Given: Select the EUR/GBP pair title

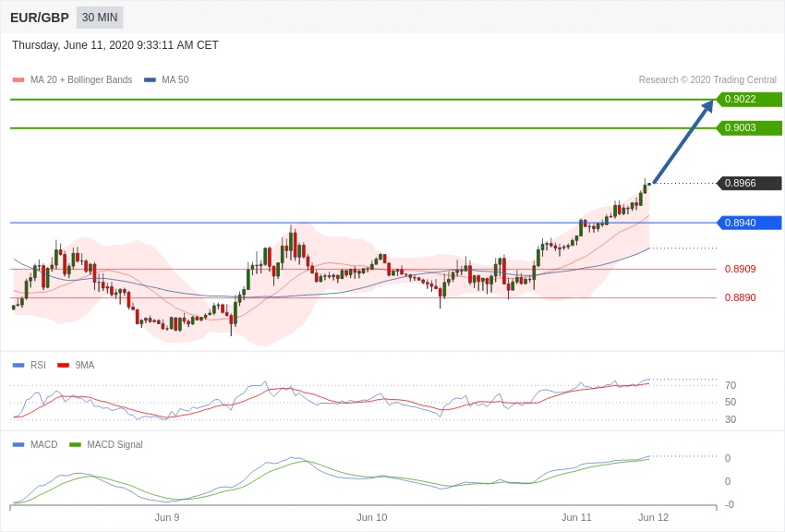Looking at the screenshot, I should point(40,18).
